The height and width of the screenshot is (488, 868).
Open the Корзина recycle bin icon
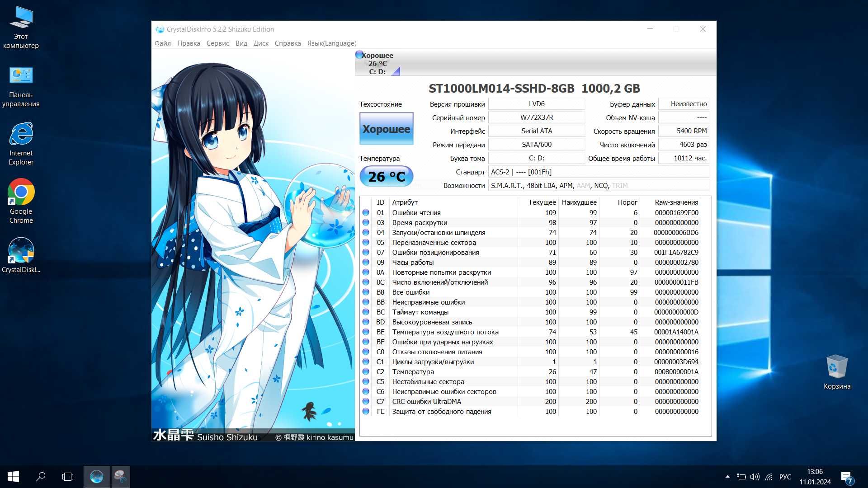point(837,372)
